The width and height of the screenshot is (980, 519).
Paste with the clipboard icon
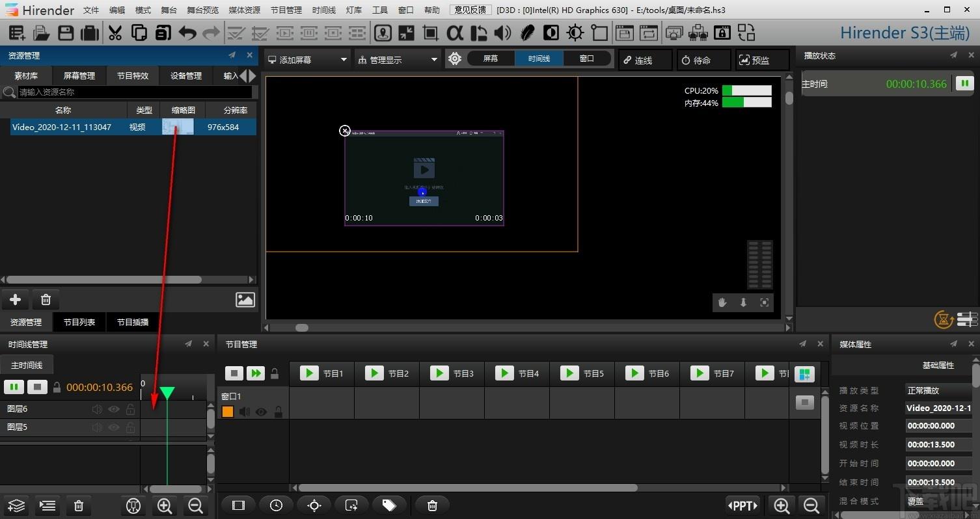coord(163,33)
